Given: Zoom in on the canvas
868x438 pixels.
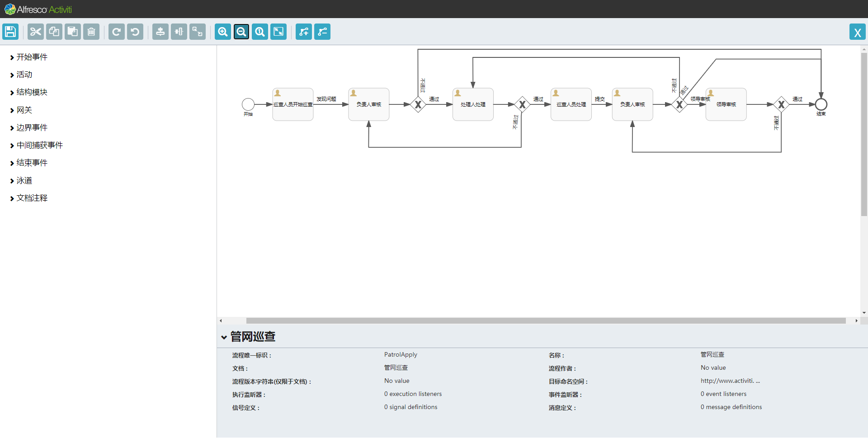Looking at the screenshot, I should click(222, 32).
